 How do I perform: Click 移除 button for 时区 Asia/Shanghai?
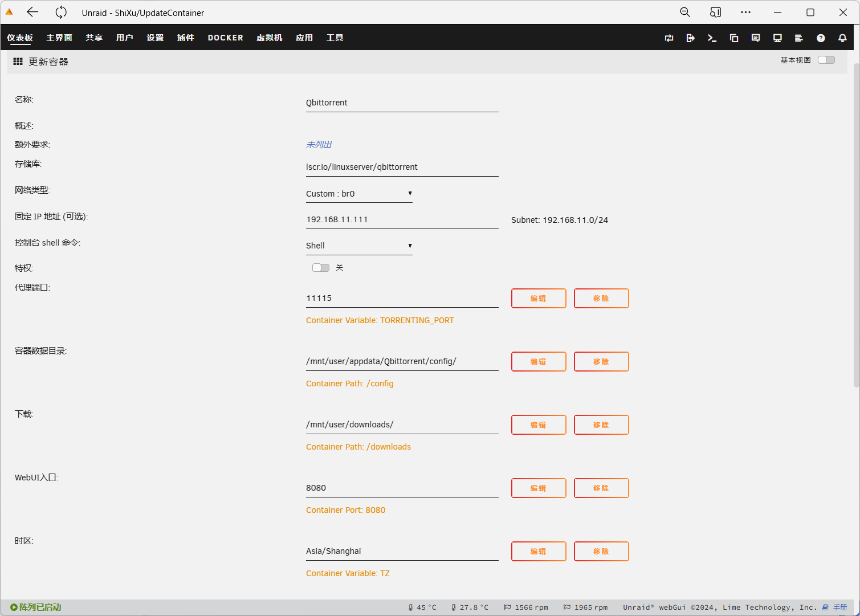(x=601, y=552)
